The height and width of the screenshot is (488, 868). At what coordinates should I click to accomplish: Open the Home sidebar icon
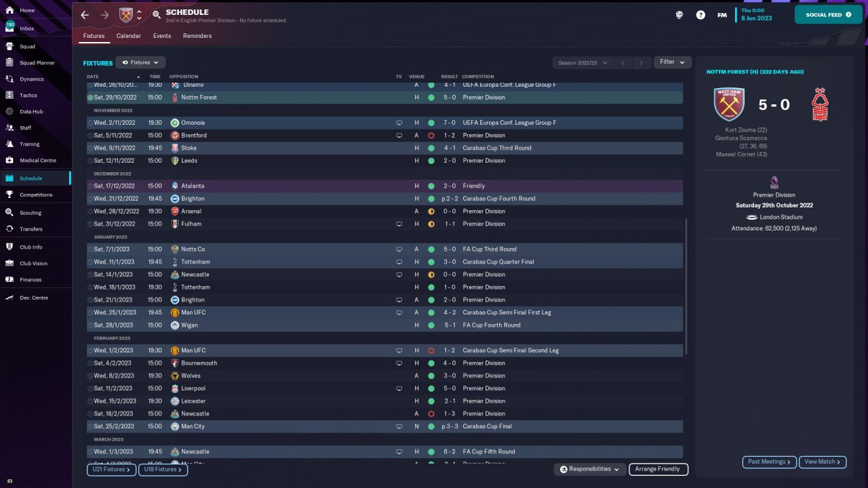pyautogui.click(x=9, y=11)
